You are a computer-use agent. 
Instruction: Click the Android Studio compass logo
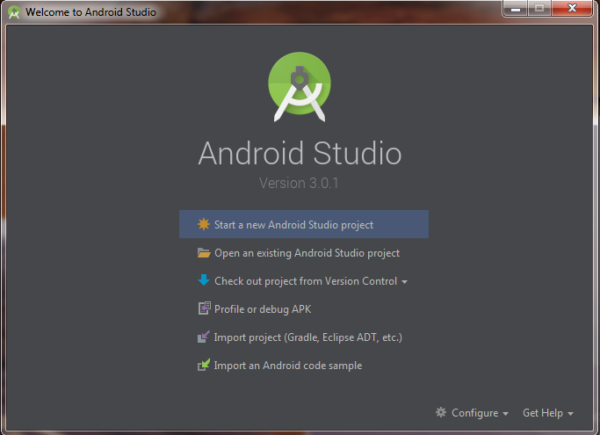[x=299, y=84]
